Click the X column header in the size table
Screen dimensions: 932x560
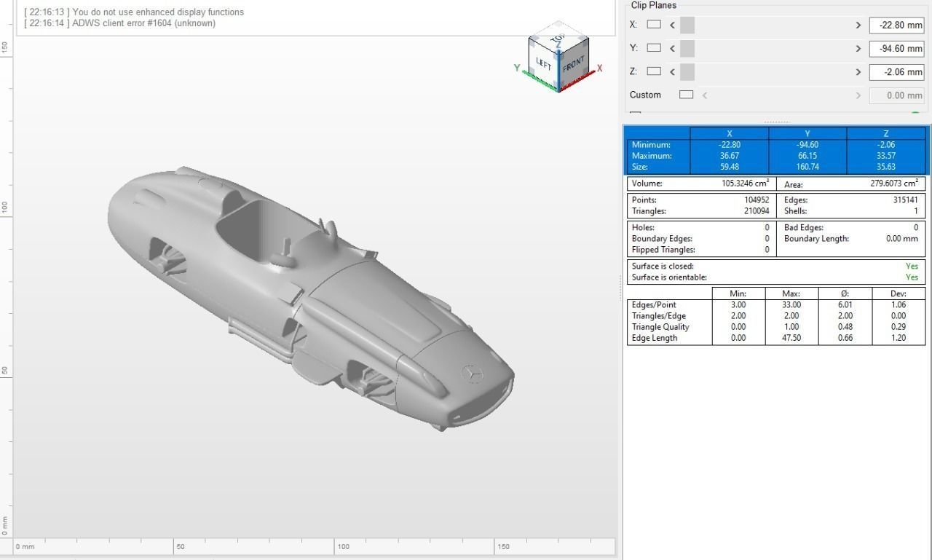[730, 134]
